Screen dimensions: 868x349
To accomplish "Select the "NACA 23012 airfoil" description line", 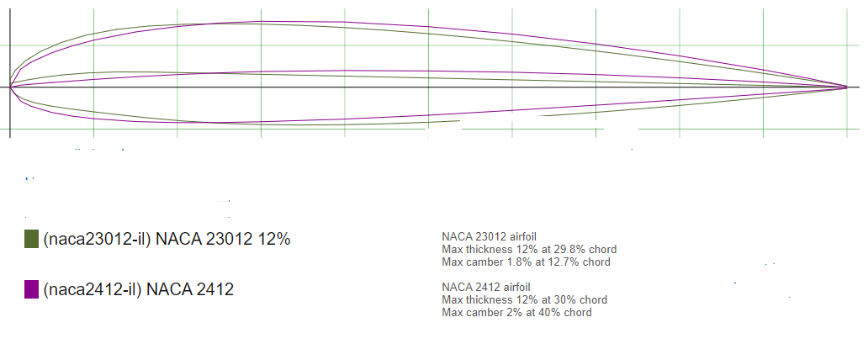I will click(x=489, y=237).
